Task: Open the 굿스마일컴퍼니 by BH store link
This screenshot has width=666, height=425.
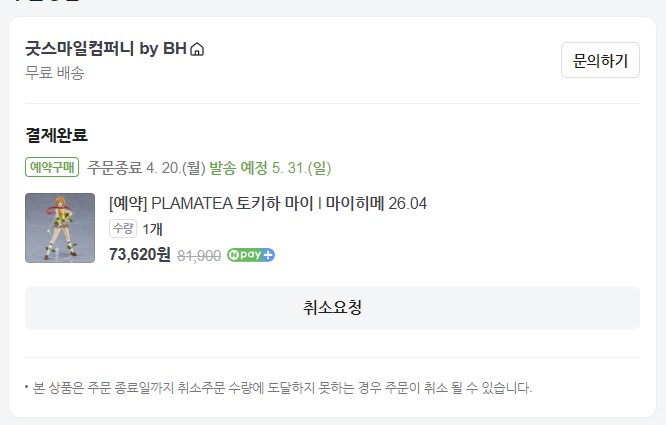Action: click(106, 49)
